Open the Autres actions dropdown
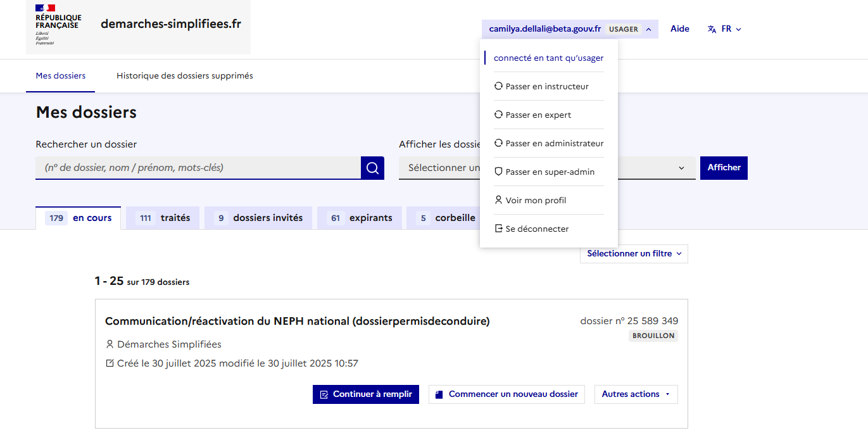Image resolution: width=868 pixels, height=440 pixels. pyautogui.click(x=636, y=394)
